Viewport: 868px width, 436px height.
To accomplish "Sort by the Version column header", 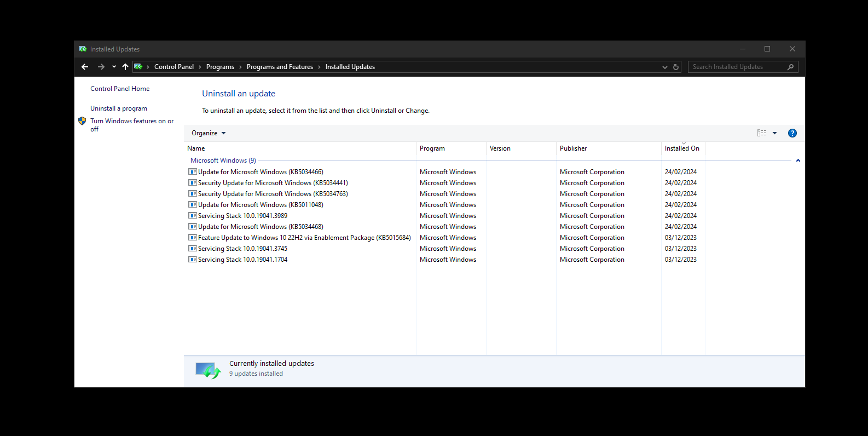I will [521, 148].
